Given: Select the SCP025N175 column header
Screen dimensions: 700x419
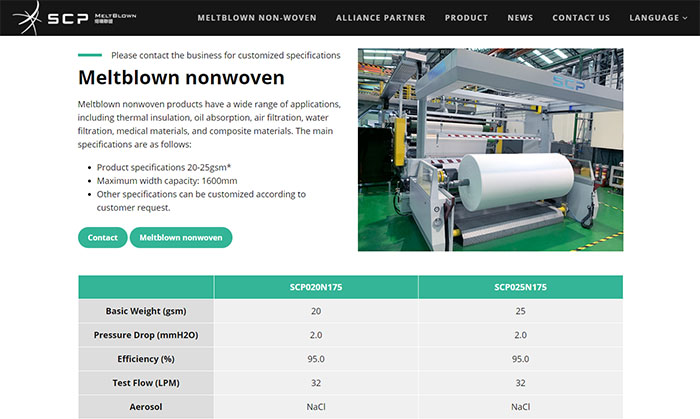Looking at the screenshot, I should (520, 287).
